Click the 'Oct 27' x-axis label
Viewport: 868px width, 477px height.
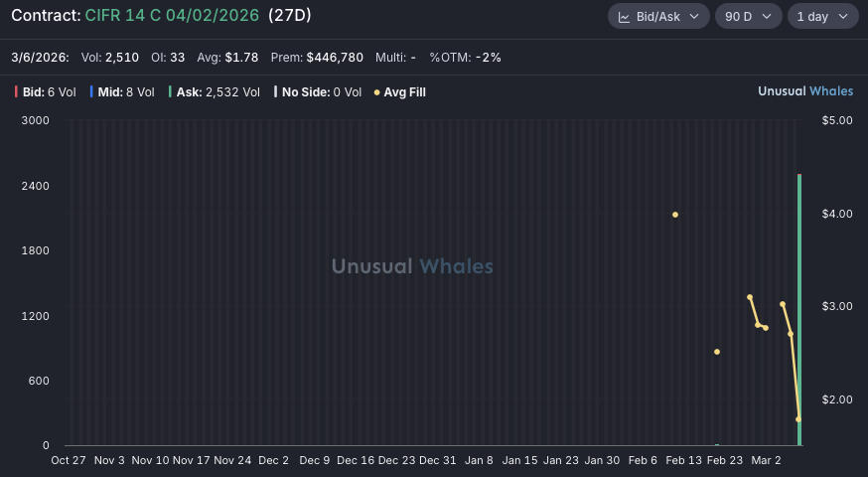click(x=69, y=460)
